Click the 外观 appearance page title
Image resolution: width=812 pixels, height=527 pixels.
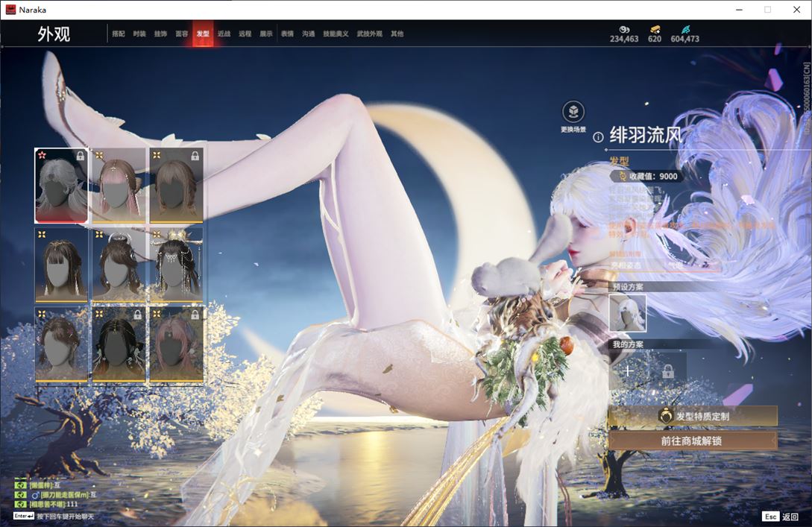pos(54,34)
